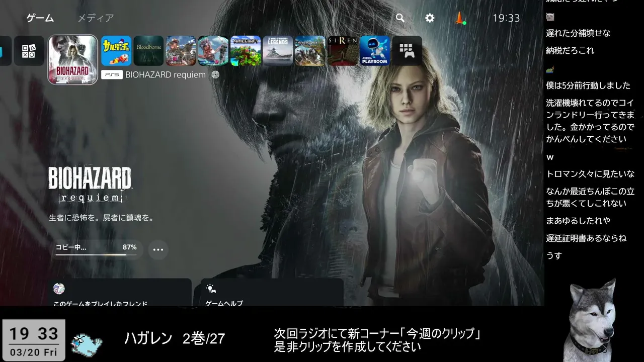Click the 19:33 clock in top bar

[506, 18]
